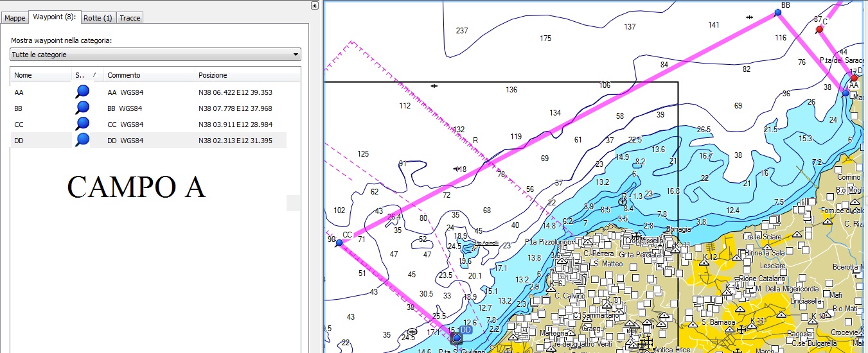Select the red C waypoint marker on map
The width and height of the screenshot is (868, 353).
819,30
